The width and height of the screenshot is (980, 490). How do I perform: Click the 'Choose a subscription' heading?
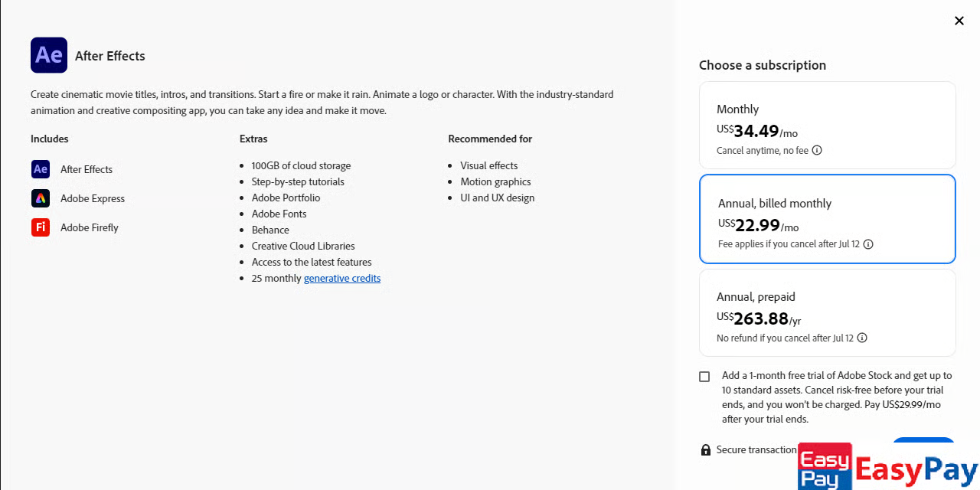click(763, 65)
